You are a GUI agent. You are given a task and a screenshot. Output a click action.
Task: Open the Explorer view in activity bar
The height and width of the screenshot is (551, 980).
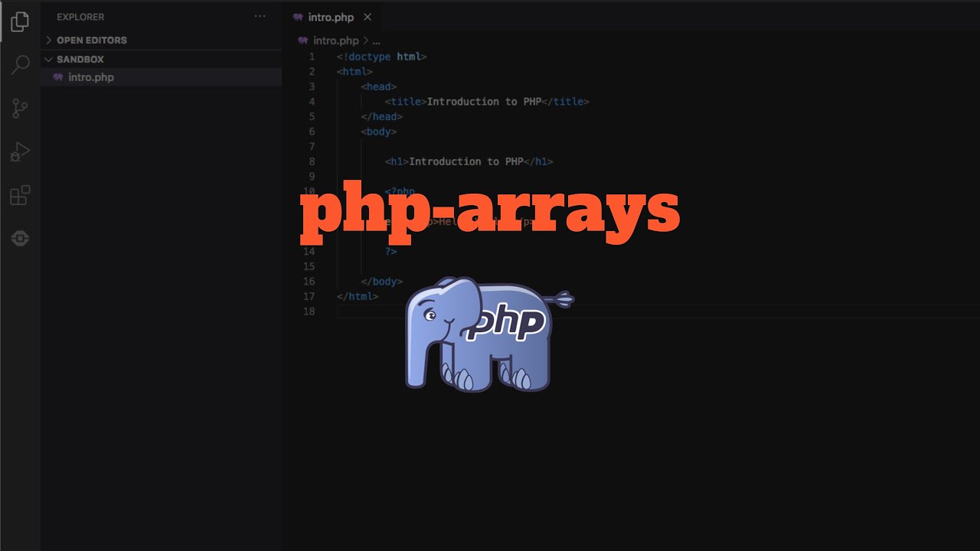pyautogui.click(x=20, y=22)
